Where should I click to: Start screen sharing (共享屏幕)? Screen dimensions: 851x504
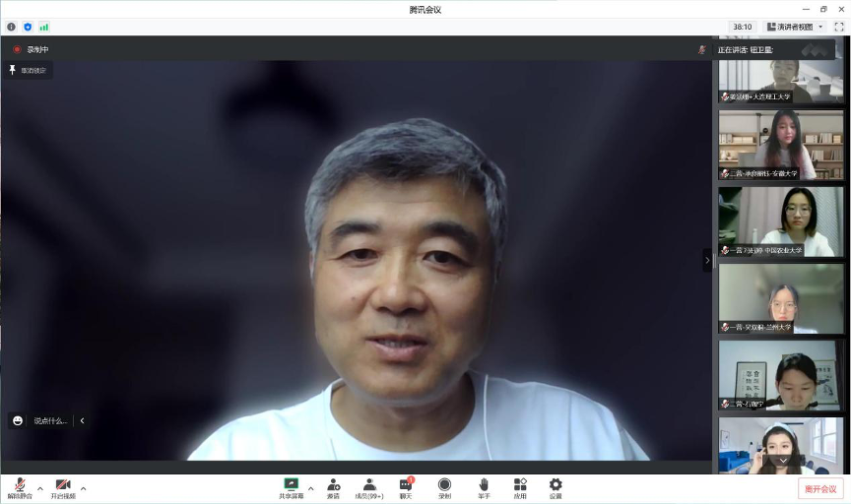[x=291, y=488]
